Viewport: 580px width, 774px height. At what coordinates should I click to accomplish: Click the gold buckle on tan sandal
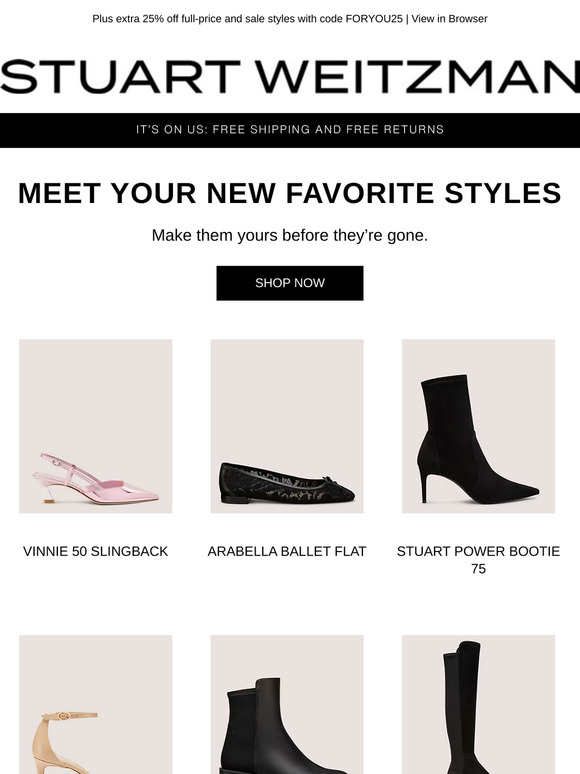(x=63, y=716)
